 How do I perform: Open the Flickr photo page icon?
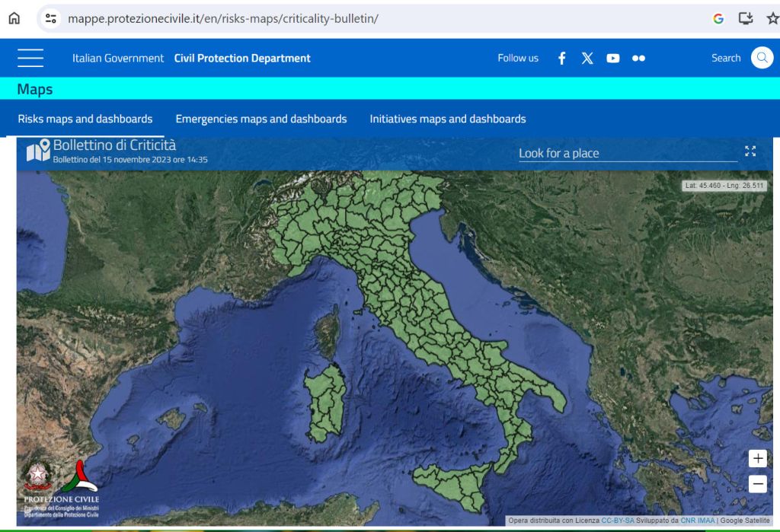(638, 59)
